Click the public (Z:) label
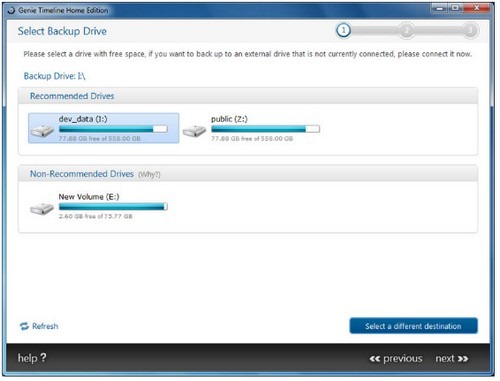500x381 pixels. click(x=229, y=119)
